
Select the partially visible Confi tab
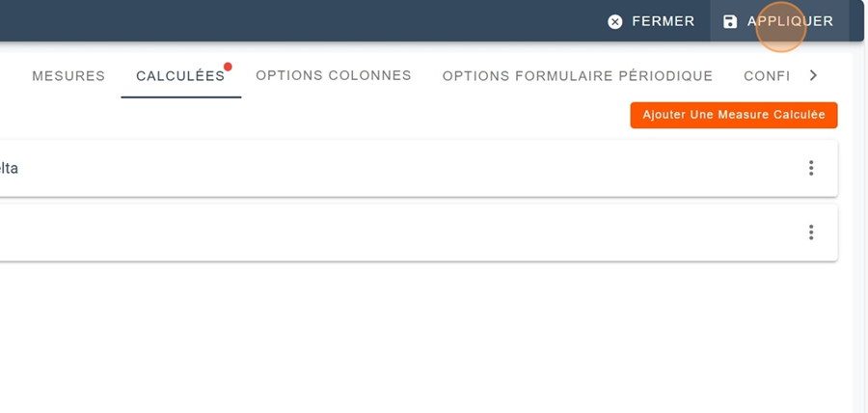click(x=767, y=76)
